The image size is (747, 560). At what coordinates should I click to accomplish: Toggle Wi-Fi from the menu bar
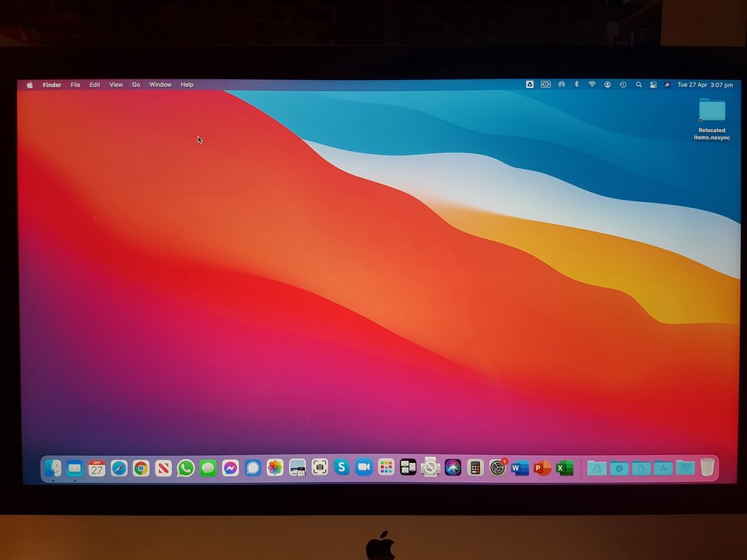tap(592, 84)
